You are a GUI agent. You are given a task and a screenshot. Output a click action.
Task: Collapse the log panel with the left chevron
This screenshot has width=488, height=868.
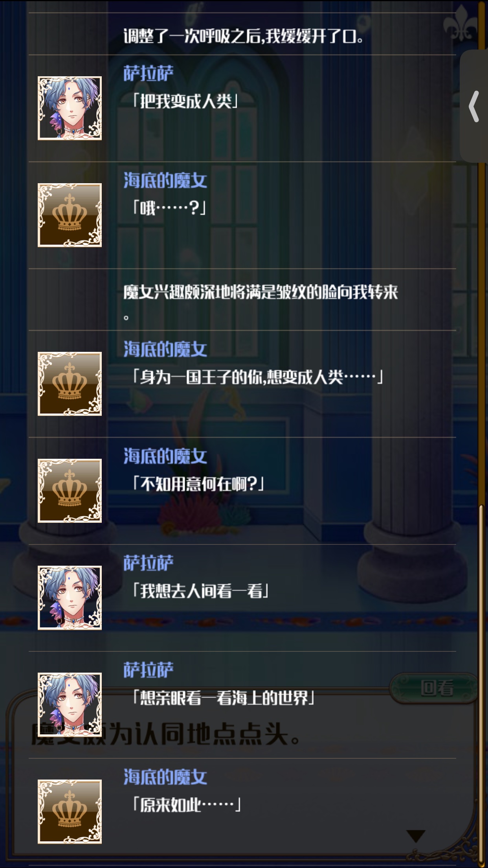[474, 106]
